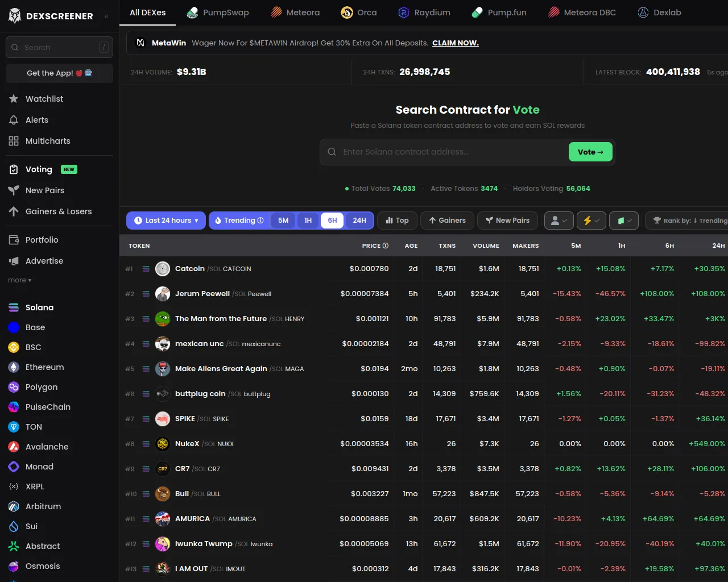The height and width of the screenshot is (582, 728).
Task: Click the Gainers filter button
Action: (x=447, y=221)
